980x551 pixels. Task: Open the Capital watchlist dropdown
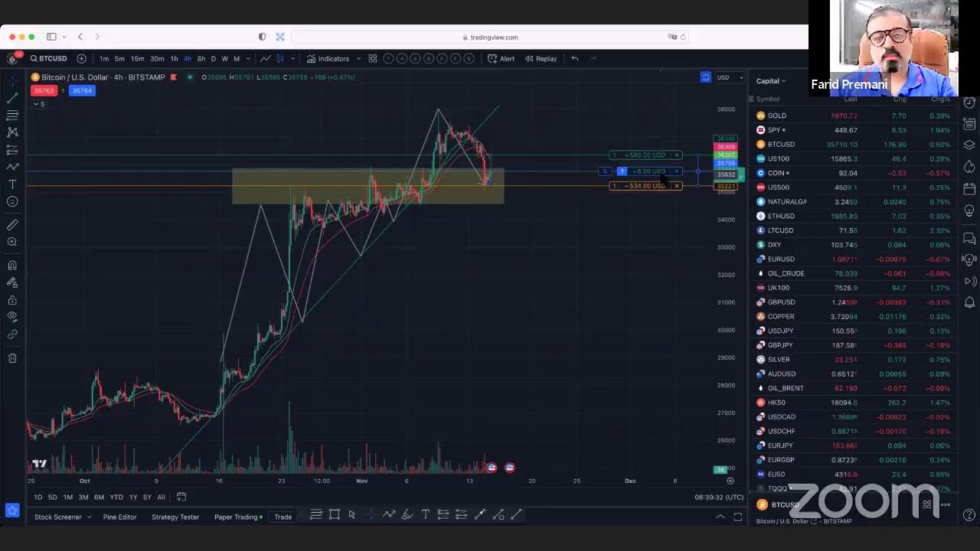(771, 81)
